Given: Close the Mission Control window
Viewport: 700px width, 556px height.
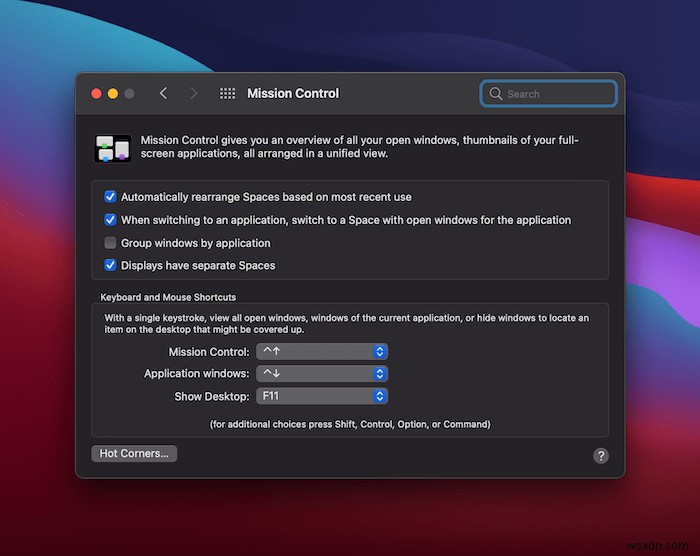Looking at the screenshot, I should 96,93.
